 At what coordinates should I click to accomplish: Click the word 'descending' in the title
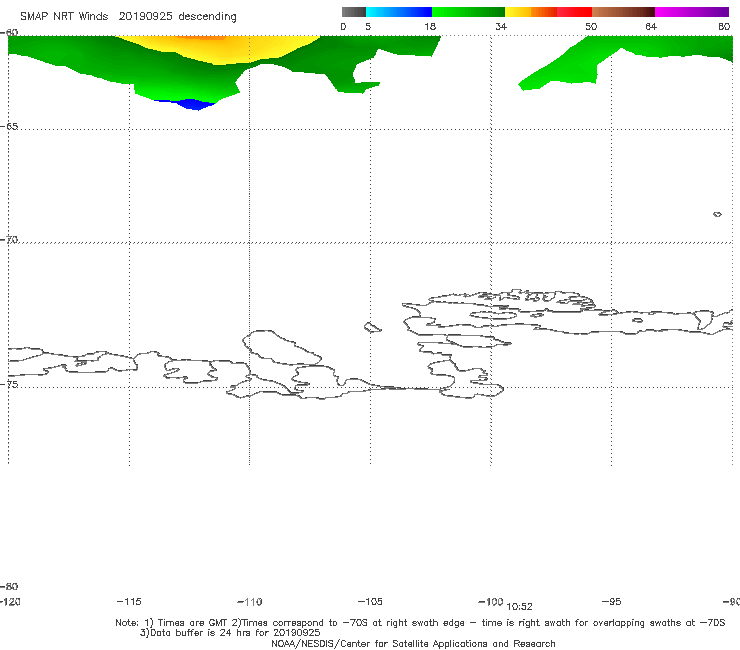pos(207,17)
